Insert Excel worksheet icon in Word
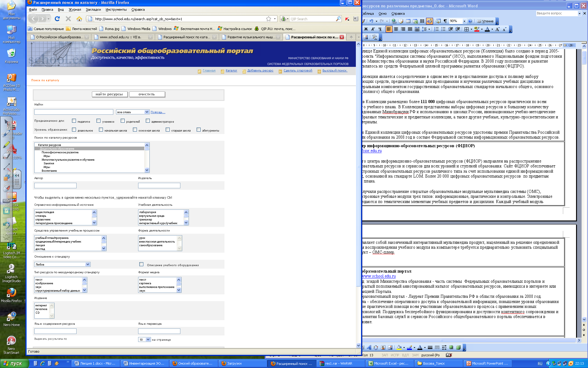 click(x=415, y=21)
